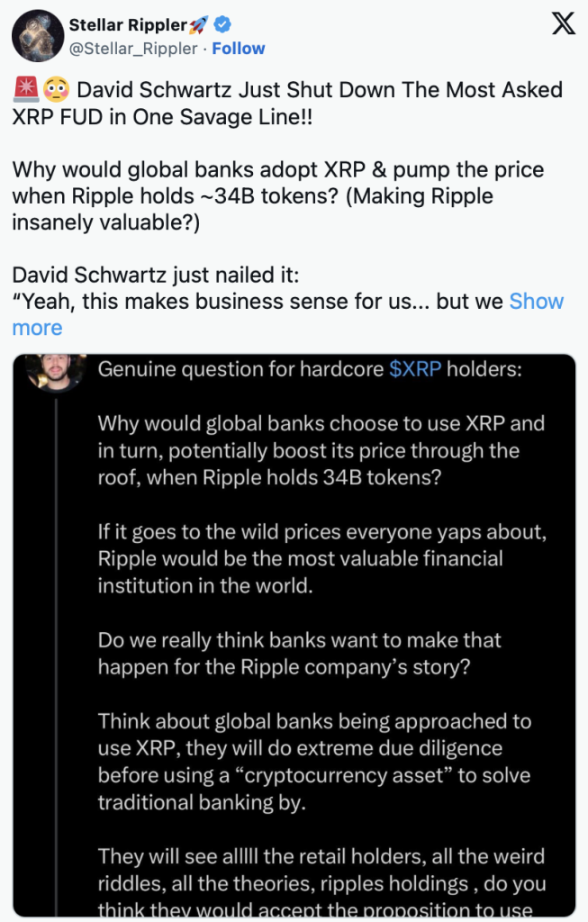
Task: Open the full tweet with the Show more link
Action: (x=537, y=301)
